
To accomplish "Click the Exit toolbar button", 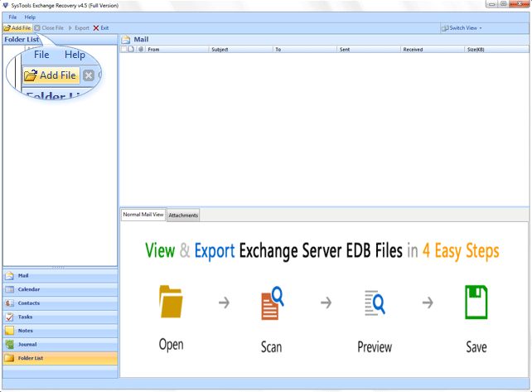I will (x=101, y=28).
